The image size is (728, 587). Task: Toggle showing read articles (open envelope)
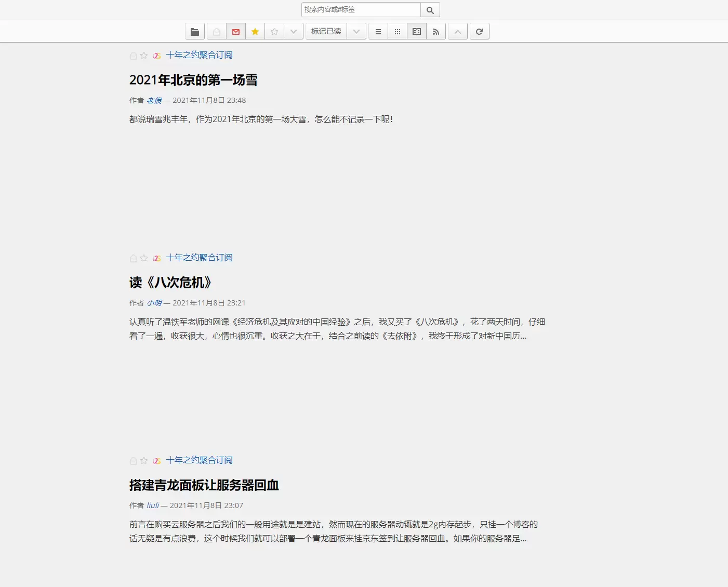[x=217, y=32]
